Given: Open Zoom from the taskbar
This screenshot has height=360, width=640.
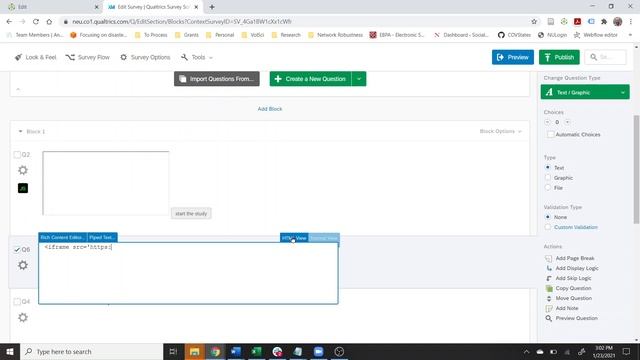Looking at the screenshot, I should click(318, 351).
